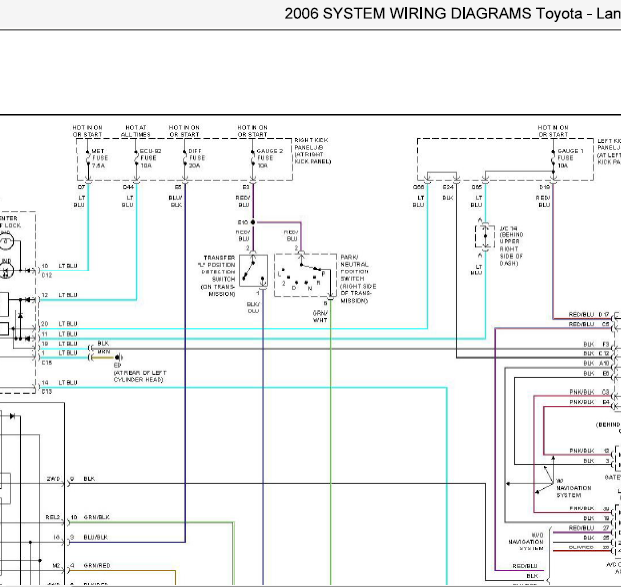Click the transfer L position detection switch symbol

click(x=253, y=271)
